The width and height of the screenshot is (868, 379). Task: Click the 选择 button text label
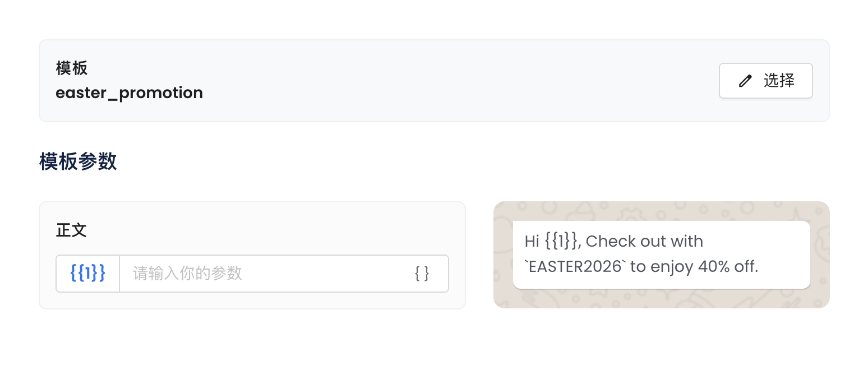click(779, 81)
